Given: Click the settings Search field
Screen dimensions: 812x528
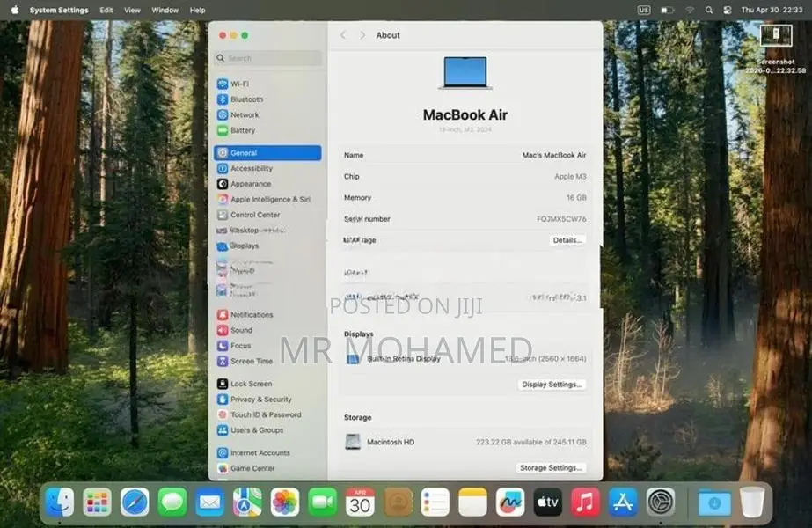Looking at the screenshot, I should click(268, 58).
